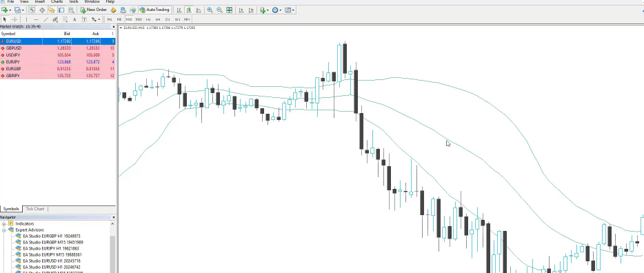This screenshot has width=644, height=273.
Task: Open the Strategy Tester magnifier icon
Action: (71, 10)
